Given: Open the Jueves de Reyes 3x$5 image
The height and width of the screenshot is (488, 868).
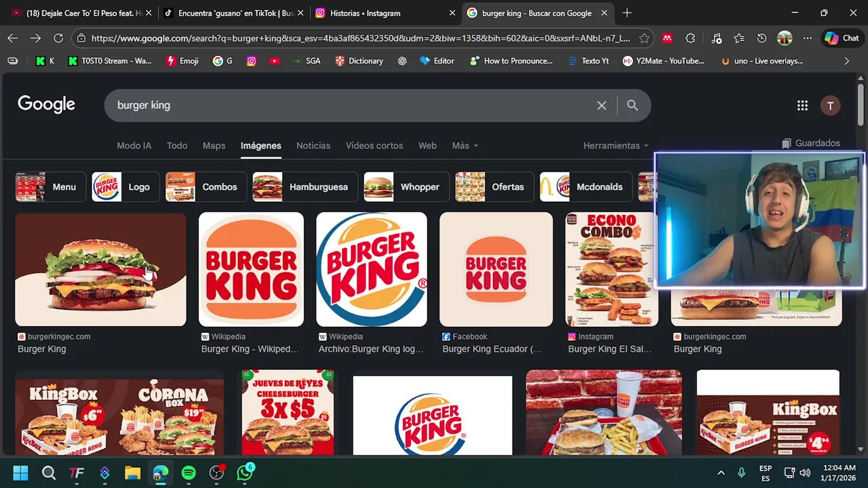Looking at the screenshot, I should [288, 412].
